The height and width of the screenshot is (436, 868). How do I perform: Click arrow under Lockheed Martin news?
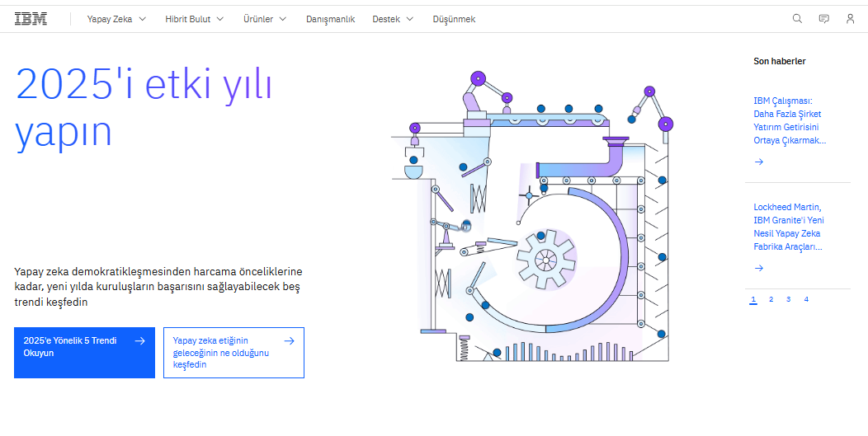click(x=759, y=268)
